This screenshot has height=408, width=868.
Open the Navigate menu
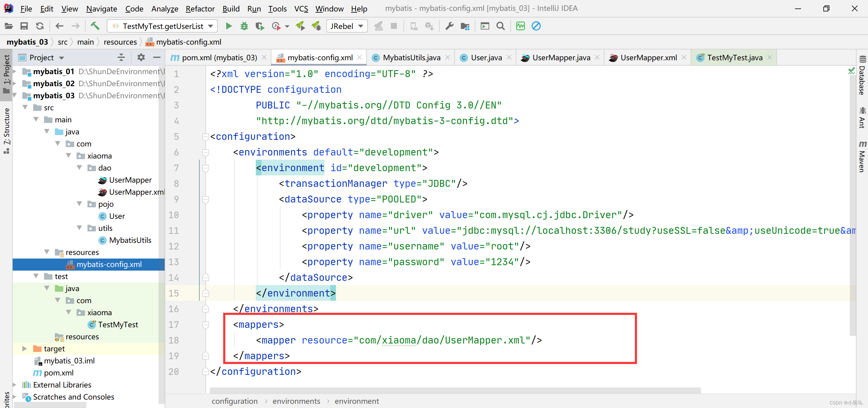[101, 8]
